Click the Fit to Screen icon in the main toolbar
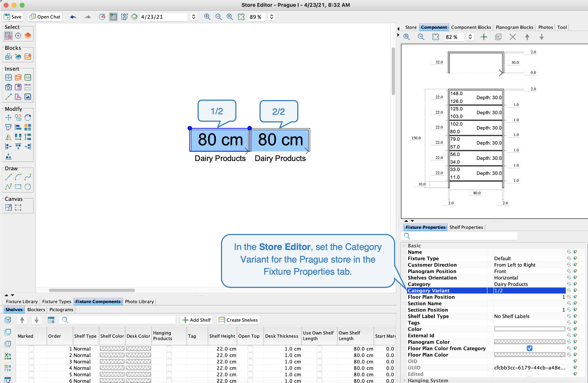The height and width of the screenshot is (383, 588). [241, 17]
